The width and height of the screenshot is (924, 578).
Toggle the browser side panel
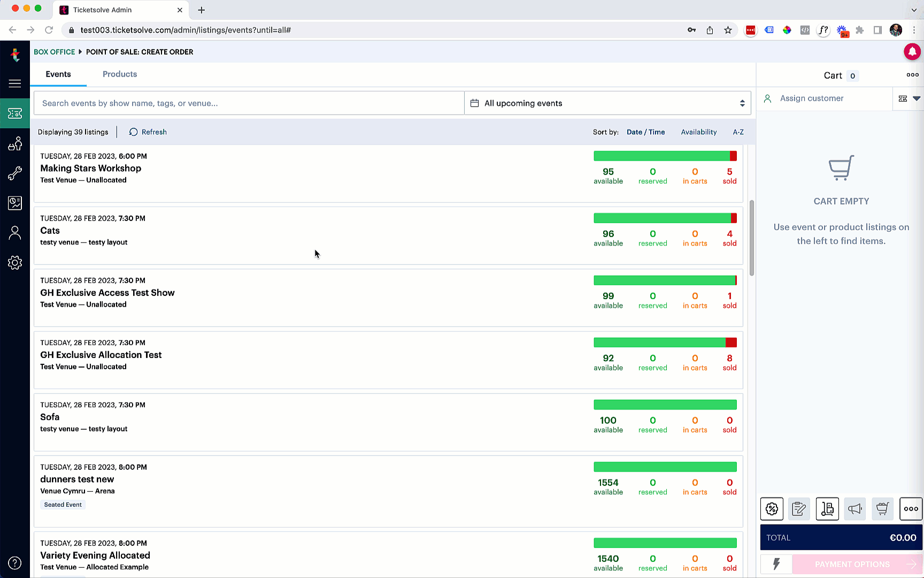point(877,30)
